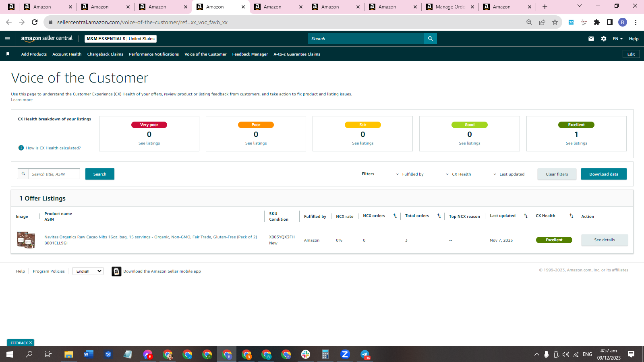Reload the browser page
The height and width of the screenshot is (362, 644).
35,22
